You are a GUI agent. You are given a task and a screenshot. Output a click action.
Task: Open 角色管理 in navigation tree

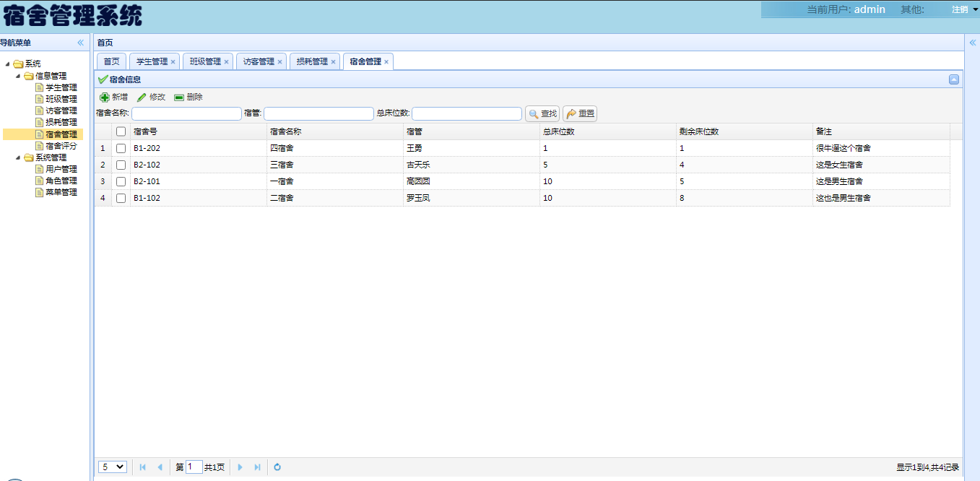(61, 181)
